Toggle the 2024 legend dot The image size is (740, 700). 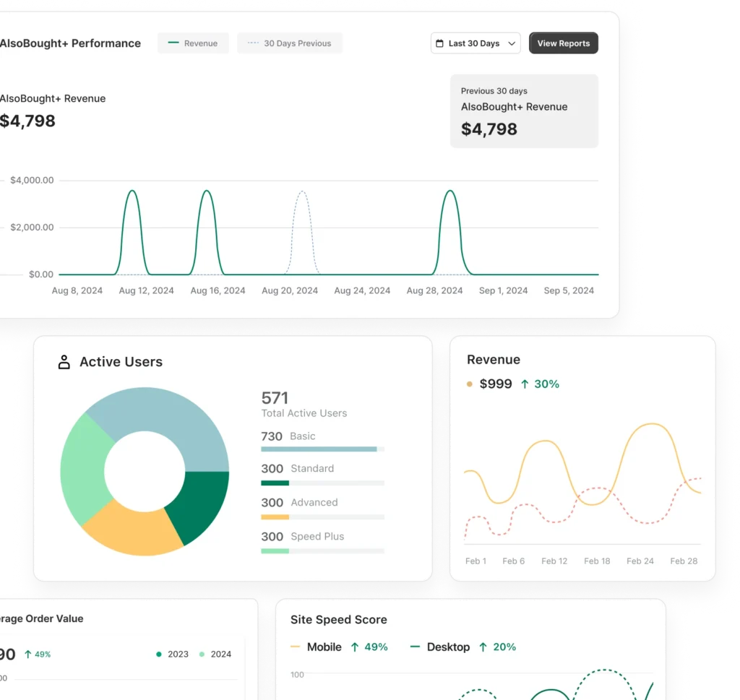point(202,654)
